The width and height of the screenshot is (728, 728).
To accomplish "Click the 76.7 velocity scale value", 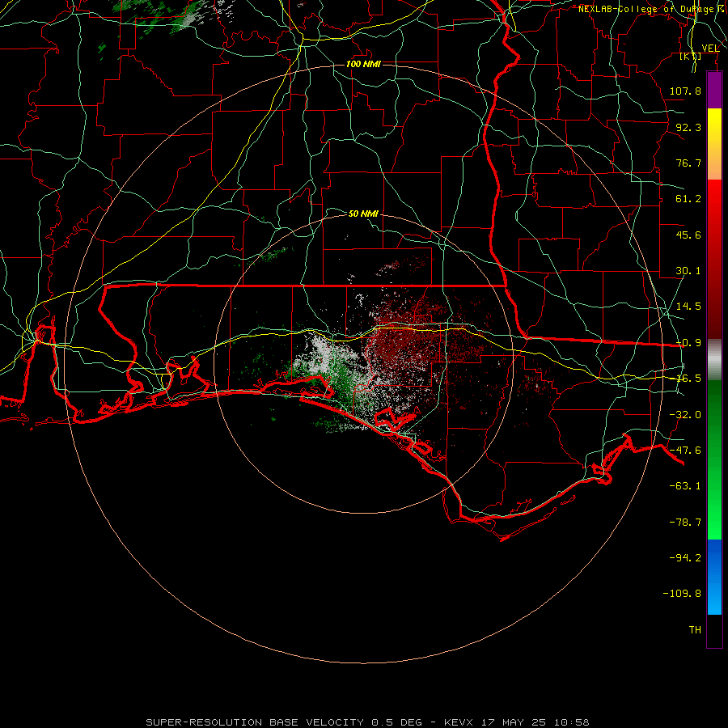I will pos(688,163).
